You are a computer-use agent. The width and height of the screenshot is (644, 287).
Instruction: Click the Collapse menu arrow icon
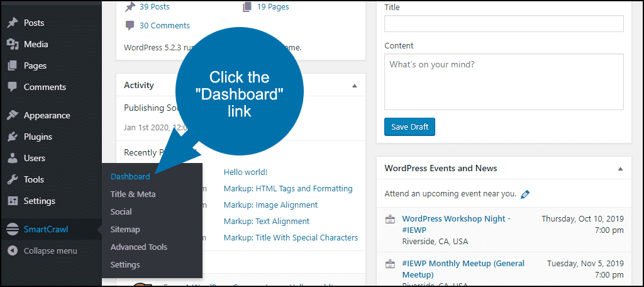click(x=13, y=251)
